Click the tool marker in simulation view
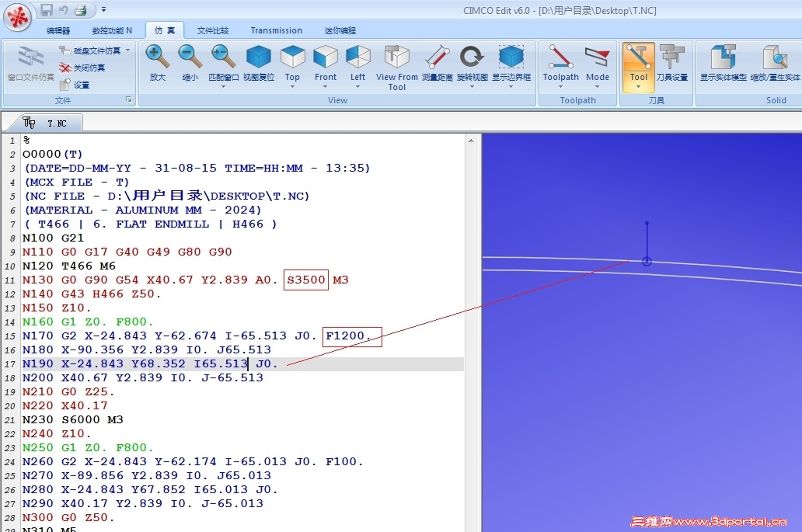802x532 pixels. pyautogui.click(x=647, y=262)
